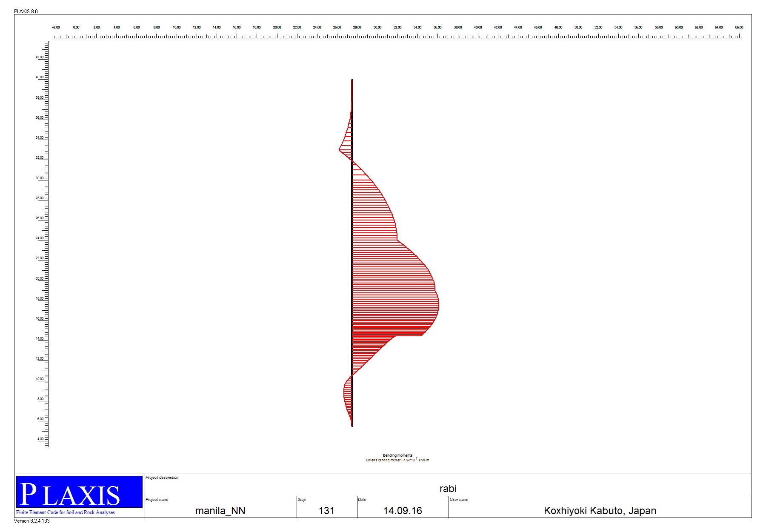Screen dimensions: 766x532
Task: Click the "Step" field label
Action: click(302, 500)
